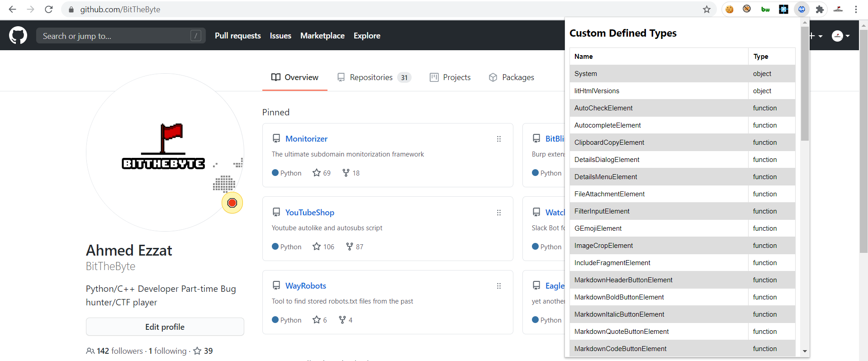
Task: Grab the drag handle on WayRobots card
Action: pyautogui.click(x=499, y=286)
